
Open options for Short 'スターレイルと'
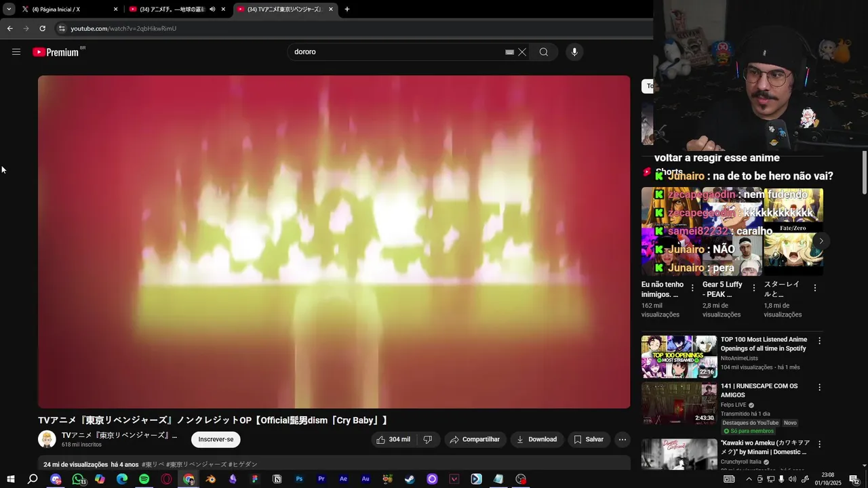click(814, 288)
